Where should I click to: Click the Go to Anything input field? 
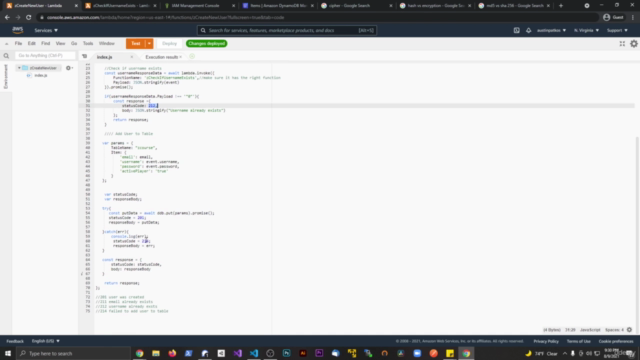(45, 56)
